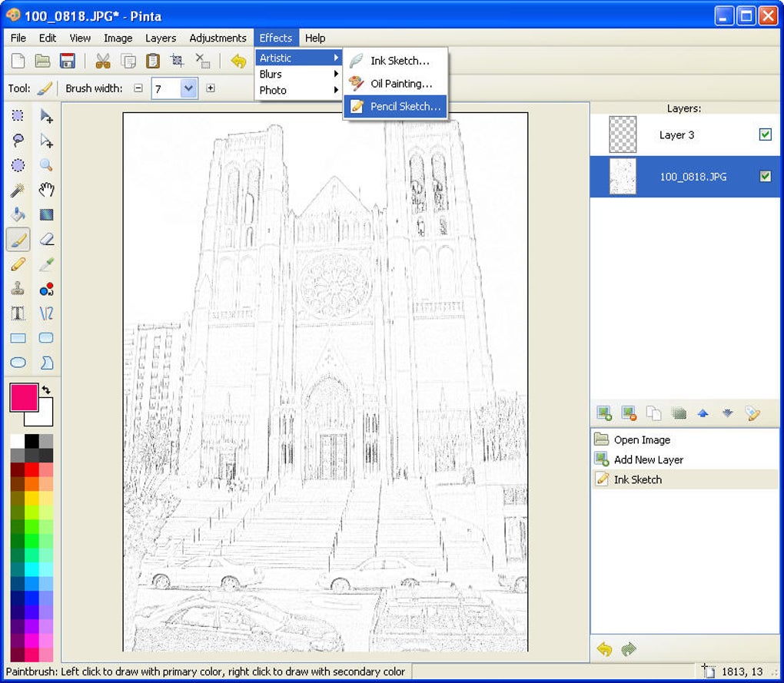Toggle visibility of Layer 3

pyautogui.click(x=765, y=134)
